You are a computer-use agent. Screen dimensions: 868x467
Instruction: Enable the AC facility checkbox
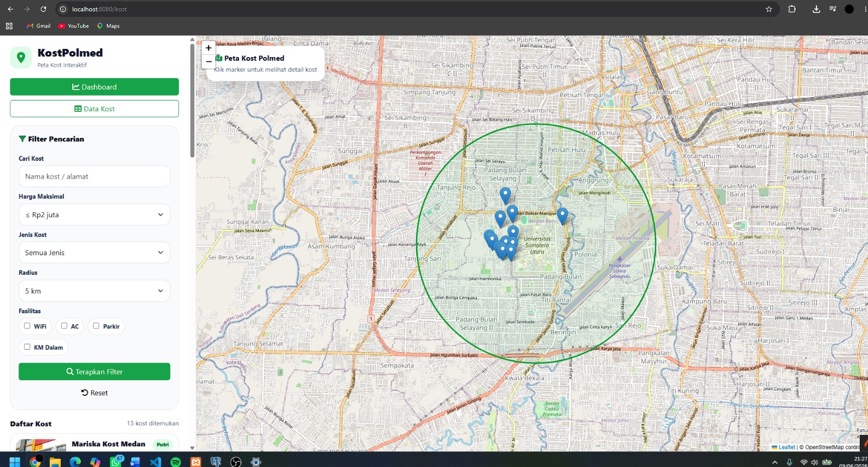64,326
